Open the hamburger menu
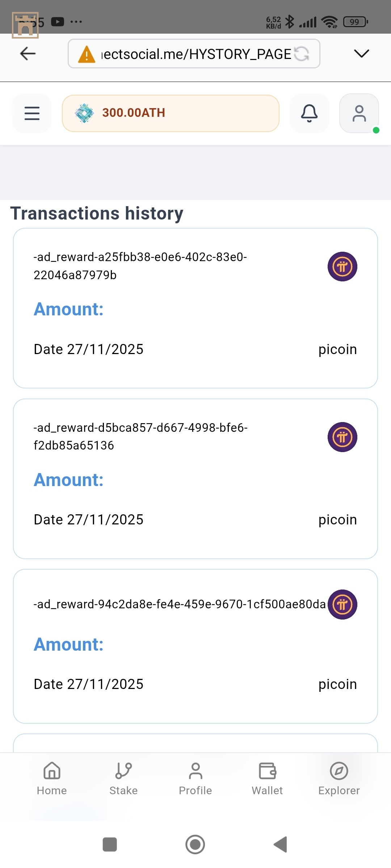Screen dimensions: 391x868 pyautogui.click(x=32, y=113)
